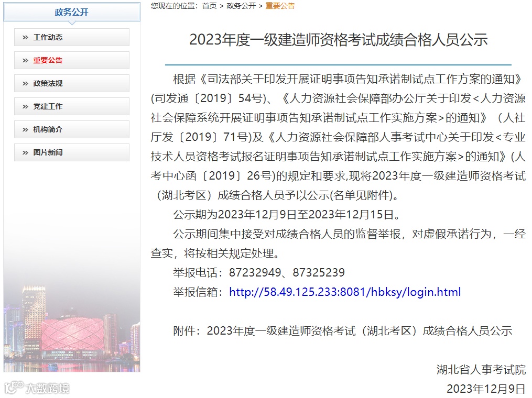Open the 政策法规 sidebar menu item
The image size is (532, 398).
[x=72, y=83]
